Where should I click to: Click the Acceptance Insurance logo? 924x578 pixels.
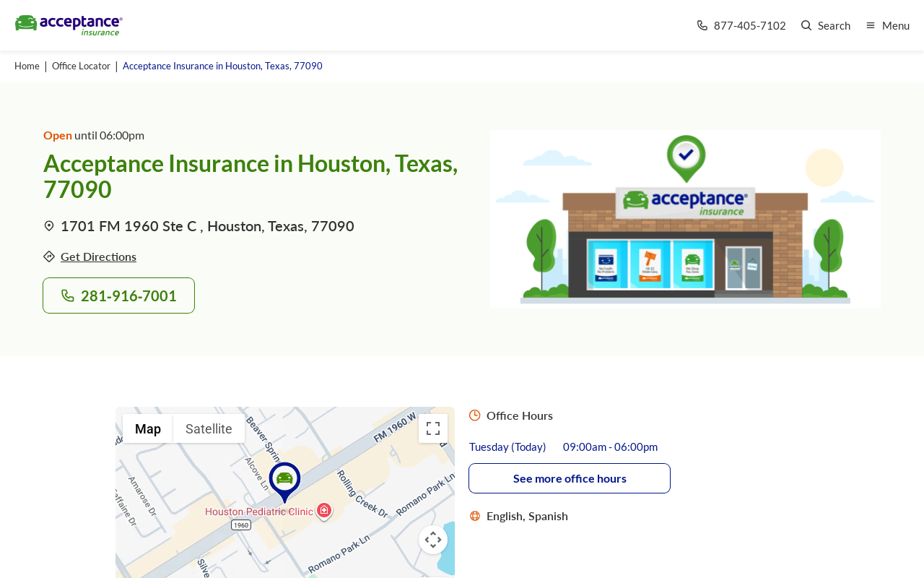point(69,25)
